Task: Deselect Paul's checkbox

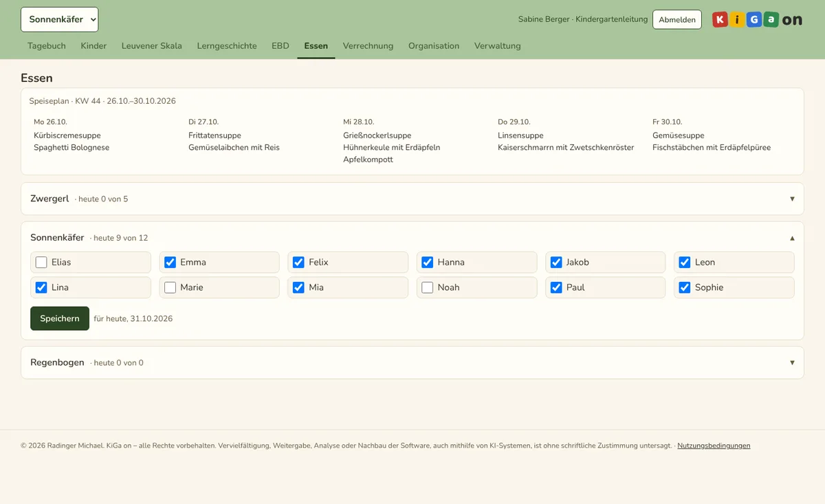Action: [555, 287]
